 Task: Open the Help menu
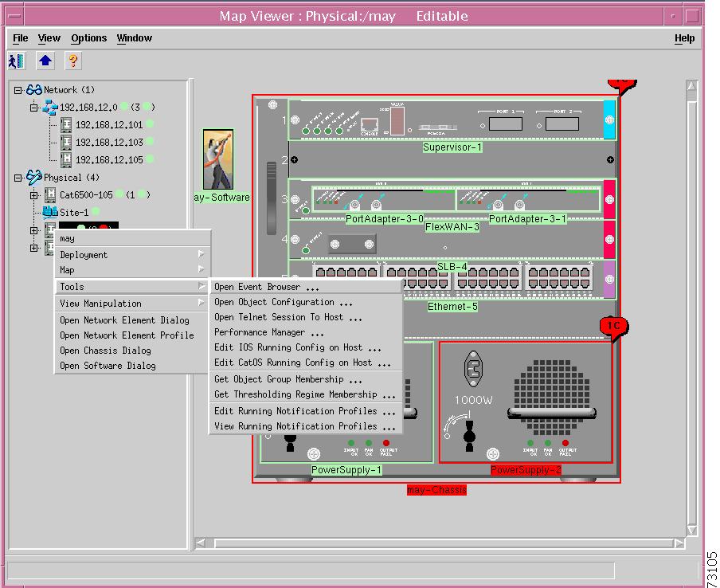684,38
